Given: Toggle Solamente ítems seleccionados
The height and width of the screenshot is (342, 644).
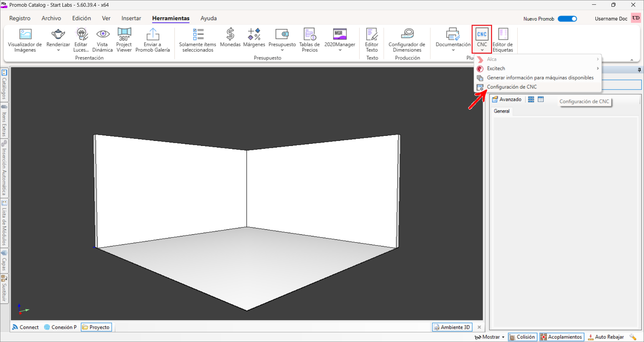Looking at the screenshot, I should [x=198, y=40].
